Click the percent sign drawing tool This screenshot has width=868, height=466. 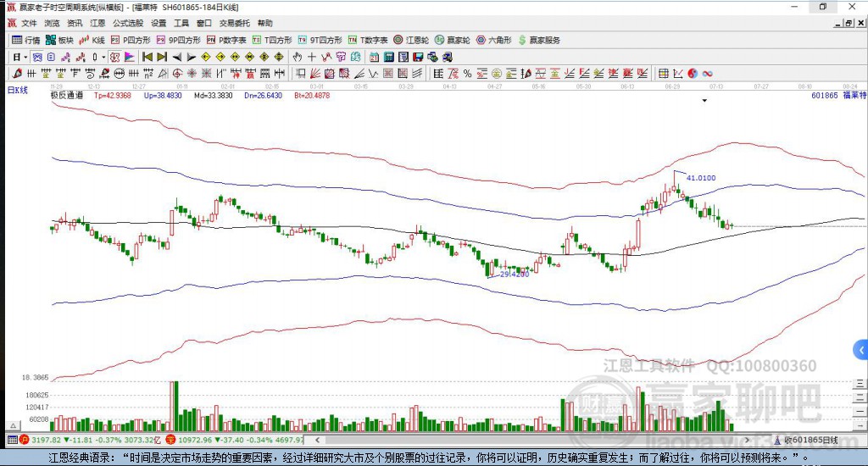click(467, 73)
